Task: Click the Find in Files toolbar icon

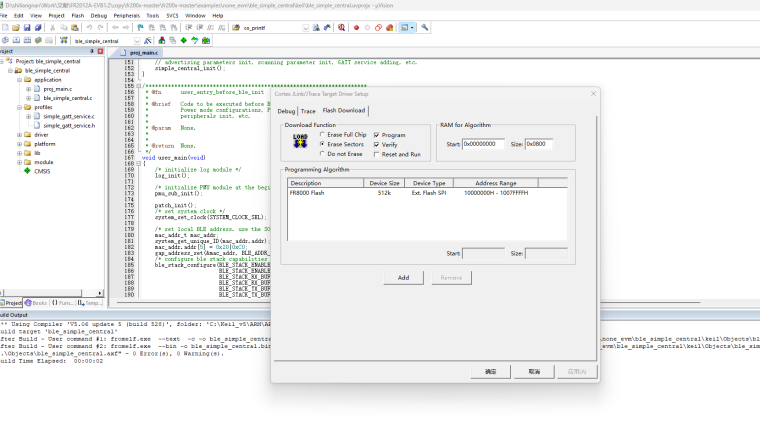Action: coord(236,28)
